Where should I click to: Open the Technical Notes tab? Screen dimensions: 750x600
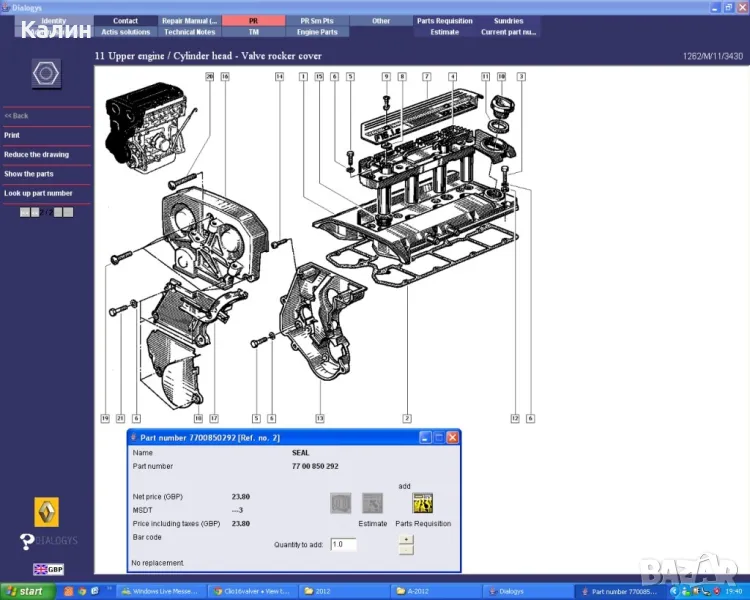pos(189,32)
